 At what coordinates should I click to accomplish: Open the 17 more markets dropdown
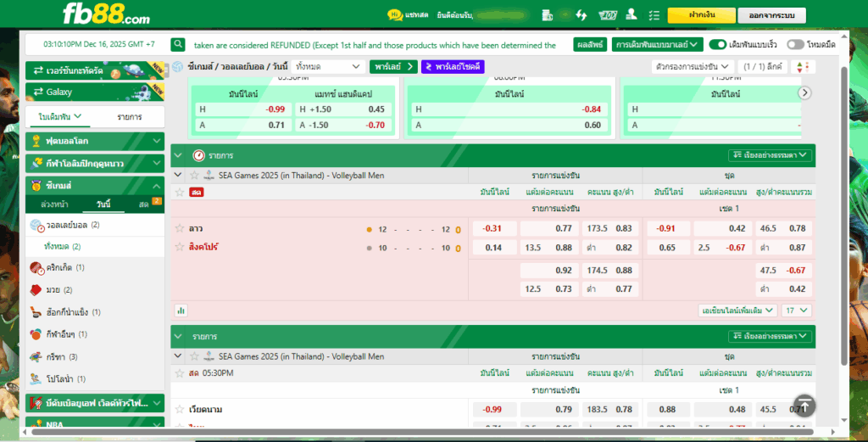797,311
